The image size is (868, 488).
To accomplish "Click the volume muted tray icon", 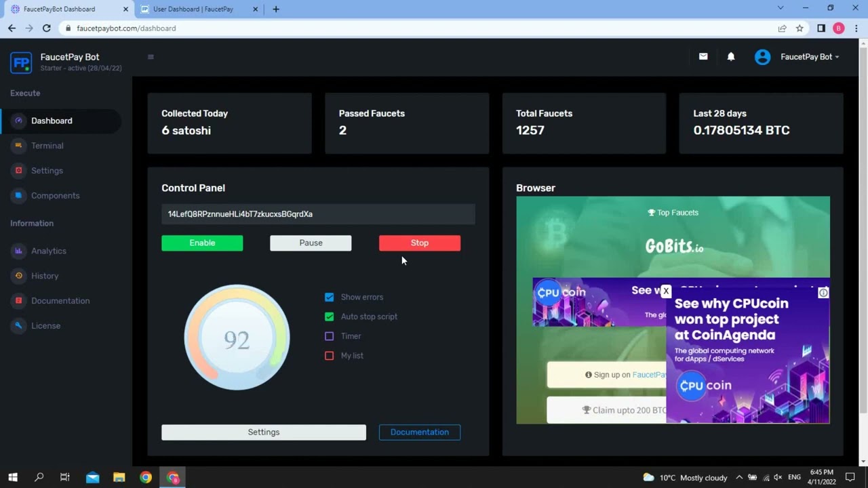I will click(778, 477).
